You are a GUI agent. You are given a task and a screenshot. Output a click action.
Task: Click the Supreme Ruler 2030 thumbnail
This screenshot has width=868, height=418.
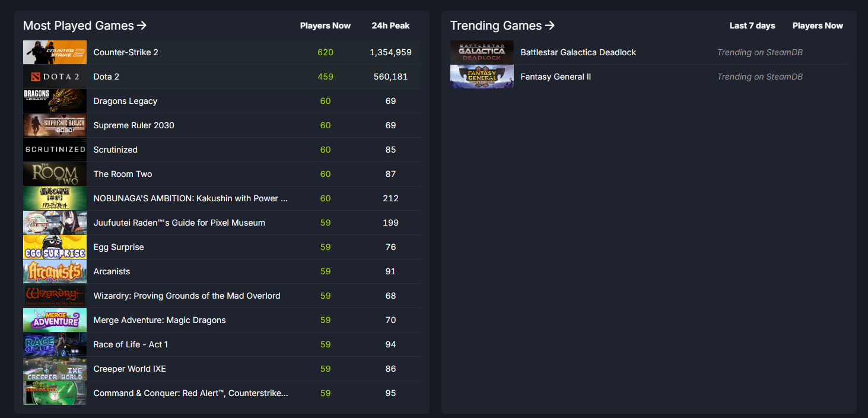55,125
